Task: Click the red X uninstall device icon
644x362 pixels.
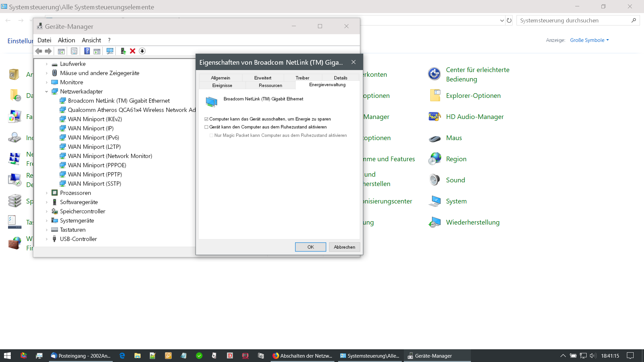Action: 132,51
